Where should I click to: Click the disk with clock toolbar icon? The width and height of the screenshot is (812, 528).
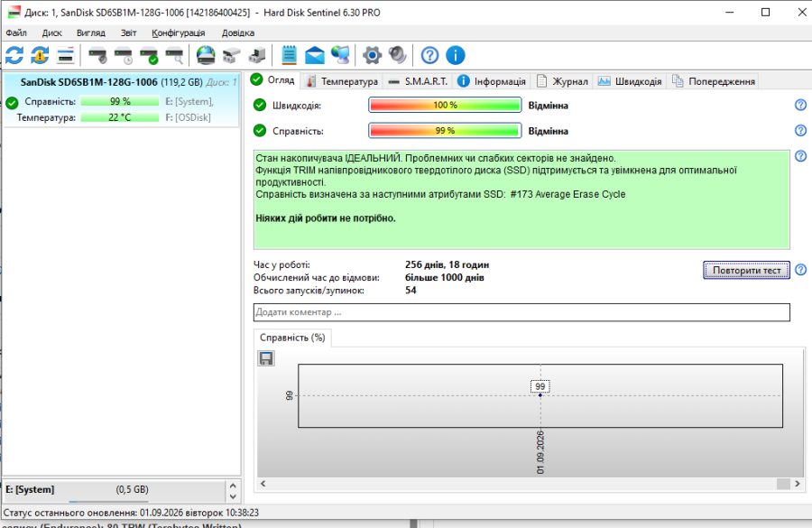pyautogui.click(x=124, y=55)
